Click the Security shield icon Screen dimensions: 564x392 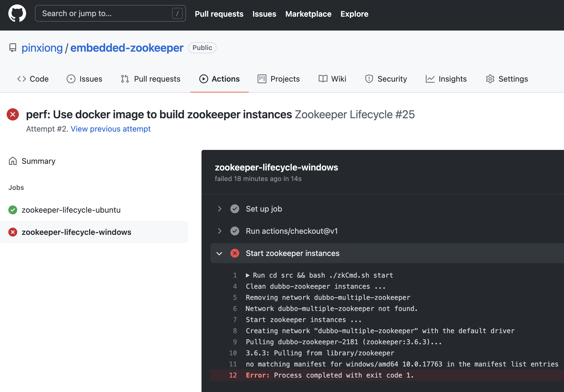pyautogui.click(x=369, y=79)
